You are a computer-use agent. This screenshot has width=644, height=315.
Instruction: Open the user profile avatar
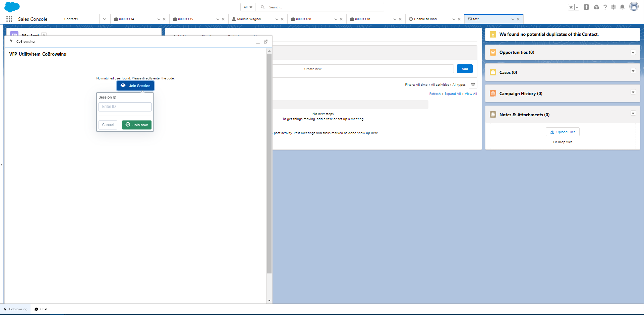tap(634, 7)
